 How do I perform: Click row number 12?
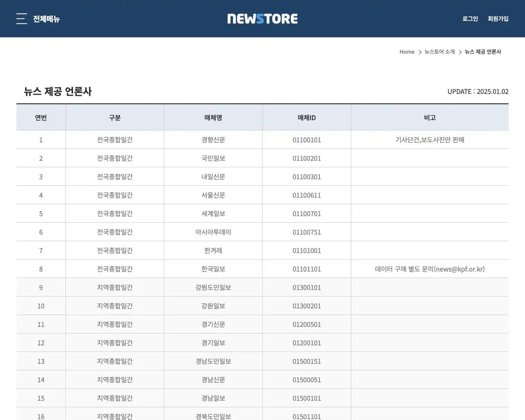point(41,343)
